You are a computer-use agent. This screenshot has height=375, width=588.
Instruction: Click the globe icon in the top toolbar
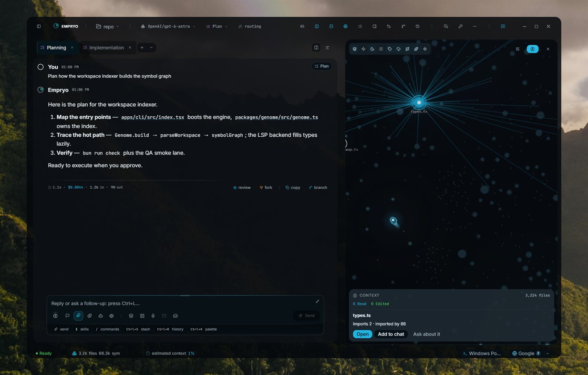345,26
